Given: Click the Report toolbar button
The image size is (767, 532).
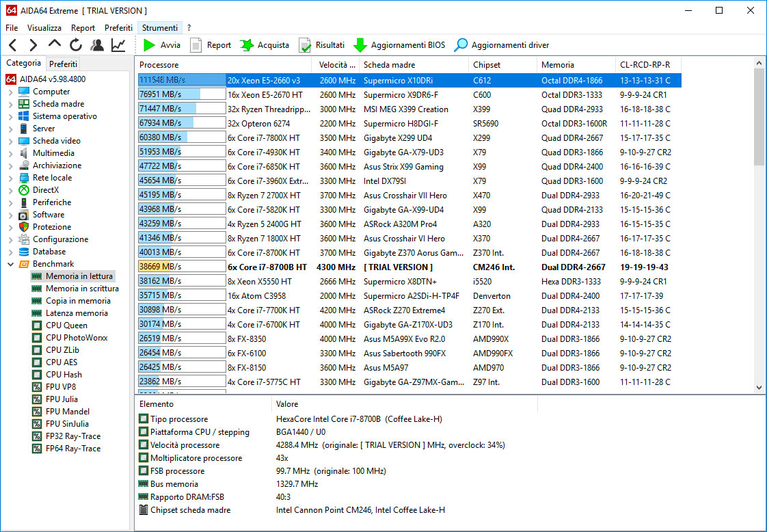Looking at the screenshot, I should point(211,45).
